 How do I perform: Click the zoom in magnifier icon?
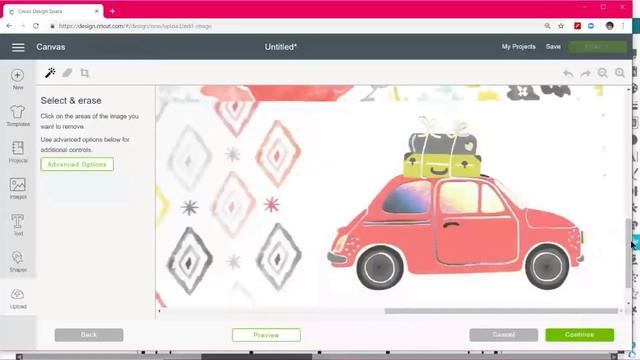tap(620, 73)
